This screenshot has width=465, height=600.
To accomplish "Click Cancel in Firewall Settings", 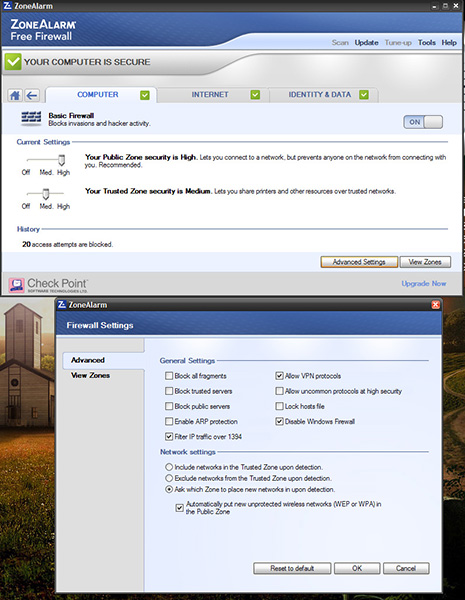I will pos(406,568).
